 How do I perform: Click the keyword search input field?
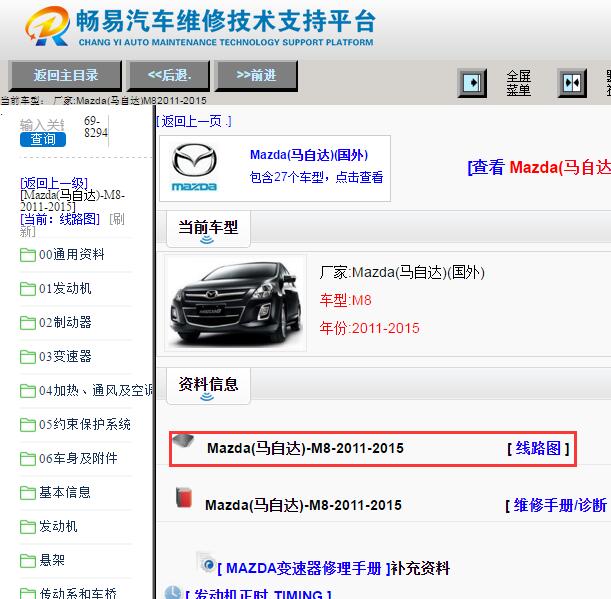pyautogui.click(x=42, y=125)
